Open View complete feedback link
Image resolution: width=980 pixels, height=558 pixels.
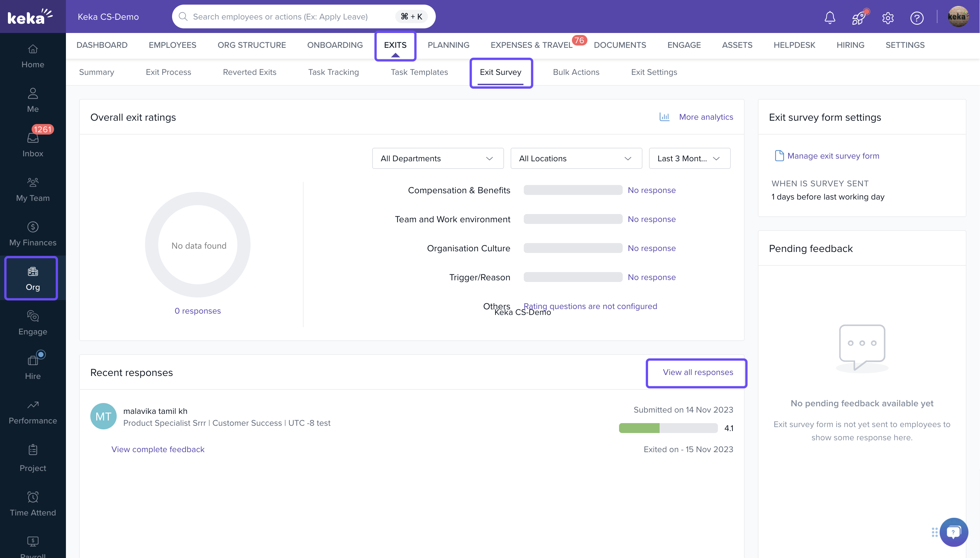click(x=158, y=449)
